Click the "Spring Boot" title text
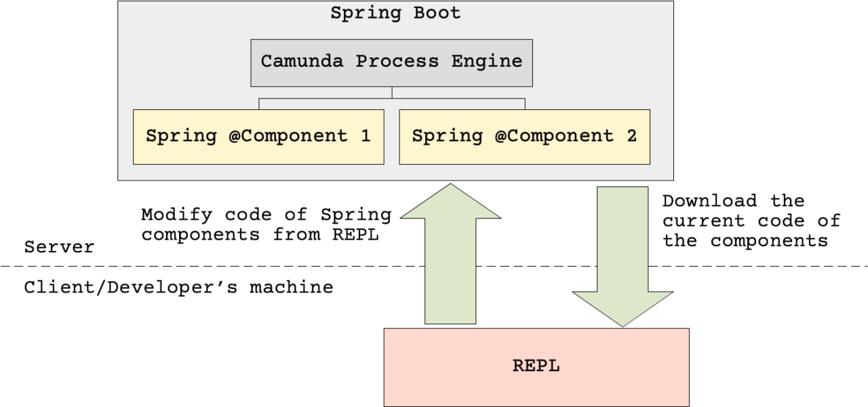The height and width of the screenshot is (407, 868). point(395,14)
